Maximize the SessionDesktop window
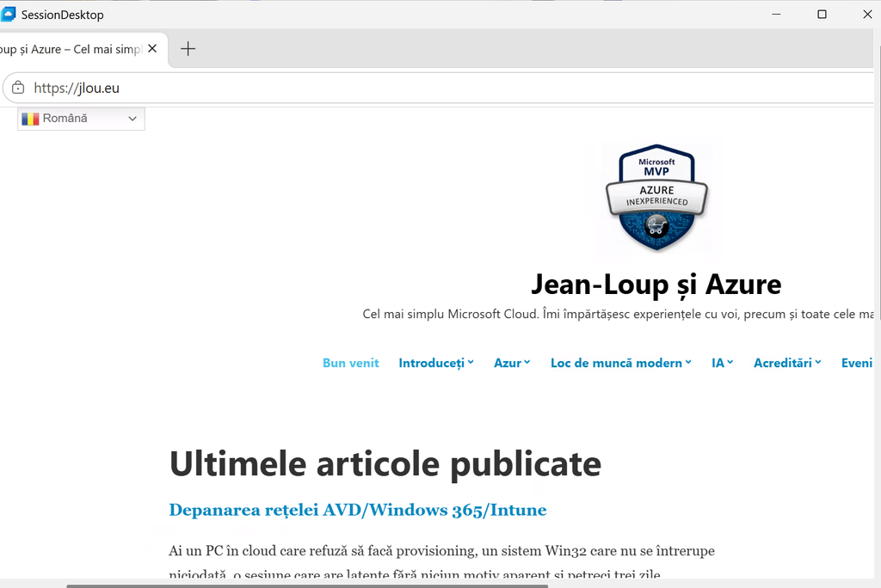The height and width of the screenshot is (588, 881). 822,15
